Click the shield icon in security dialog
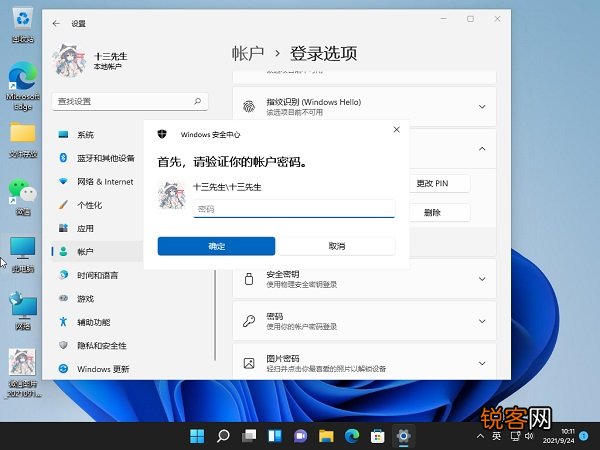This screenshot has width=600, height=450. 162,134
